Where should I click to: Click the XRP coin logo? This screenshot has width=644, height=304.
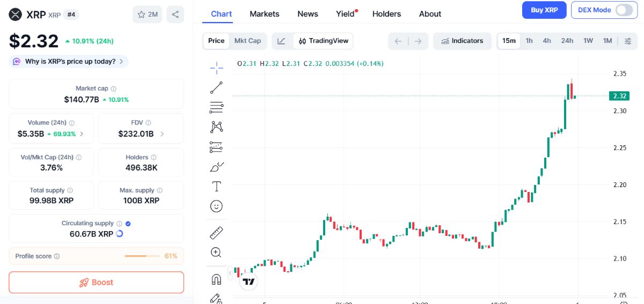tap(16, 14)
